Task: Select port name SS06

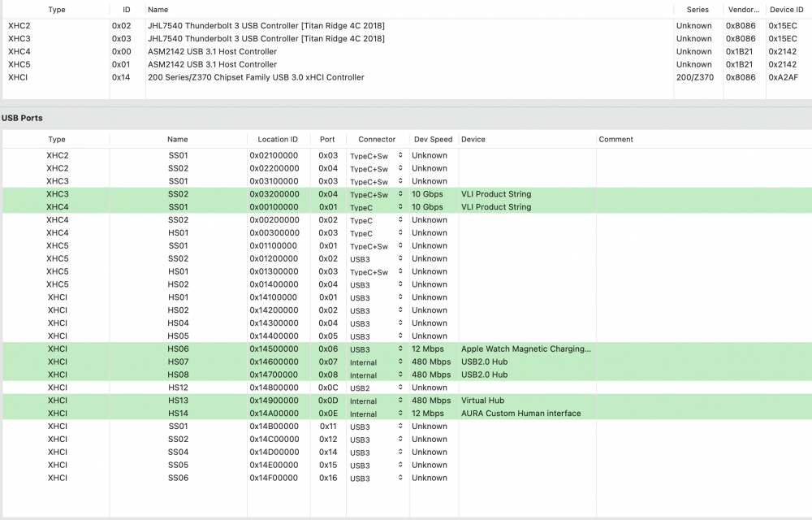Action: click(178, 478)
